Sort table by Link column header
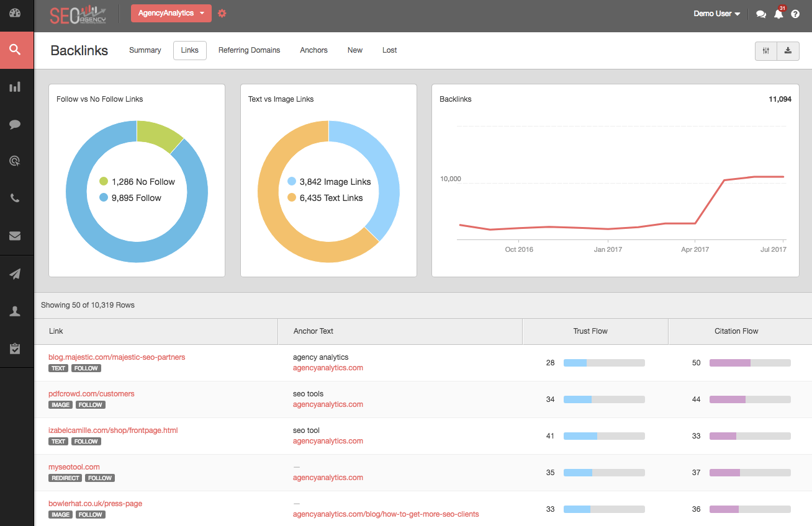812x526 pixels. pos(156,331)
